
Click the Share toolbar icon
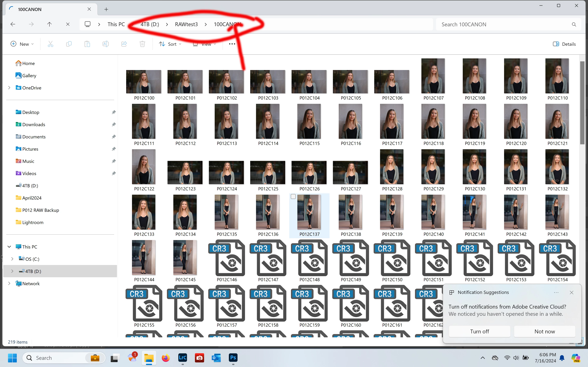click(124, 44)
